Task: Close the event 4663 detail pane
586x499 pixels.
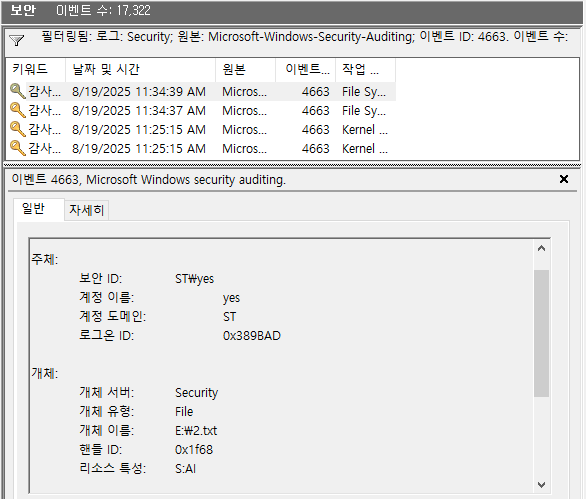Action: (x=564, y=179)
